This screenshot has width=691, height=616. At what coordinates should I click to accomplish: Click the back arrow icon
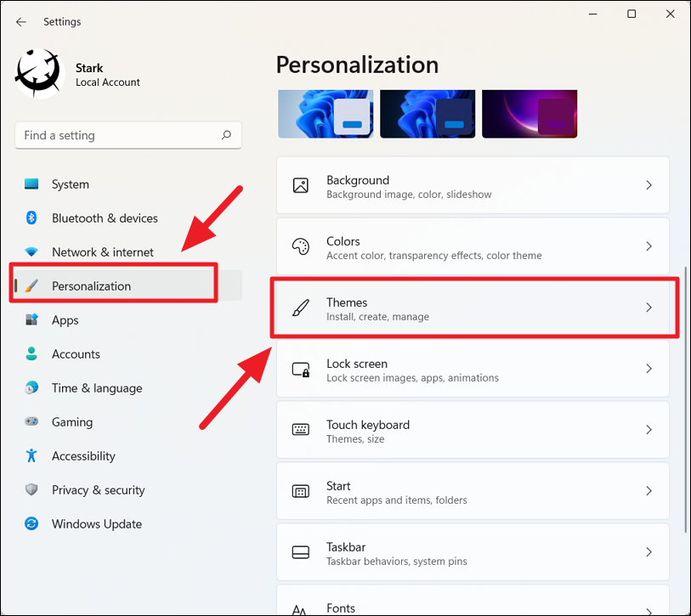[21, 22]
